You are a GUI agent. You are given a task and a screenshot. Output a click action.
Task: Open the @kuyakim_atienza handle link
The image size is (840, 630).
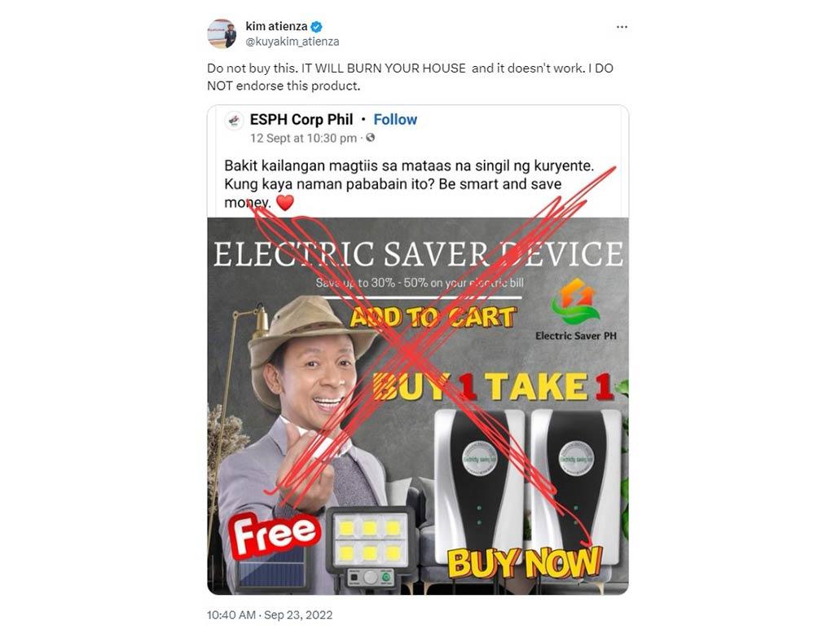click(x=292, y=42)
